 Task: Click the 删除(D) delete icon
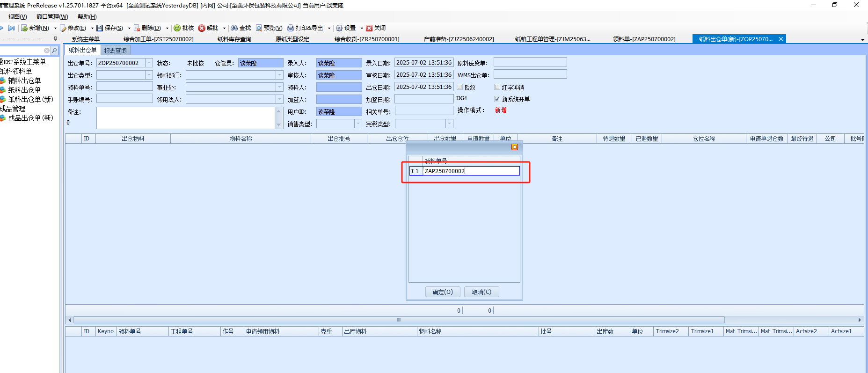click(137, 28)
